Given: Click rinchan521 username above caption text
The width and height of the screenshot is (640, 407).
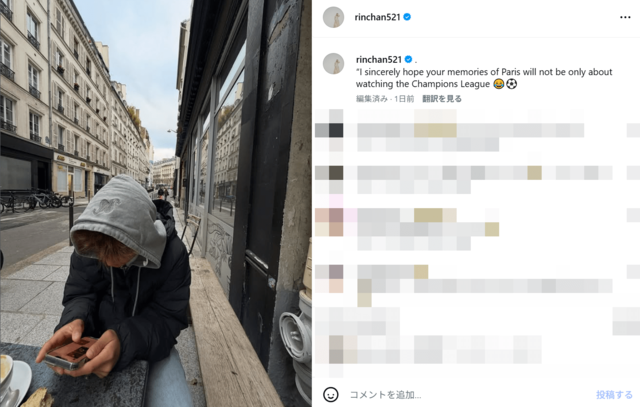Looking at the screenshot, I should [x=379, y=60].
